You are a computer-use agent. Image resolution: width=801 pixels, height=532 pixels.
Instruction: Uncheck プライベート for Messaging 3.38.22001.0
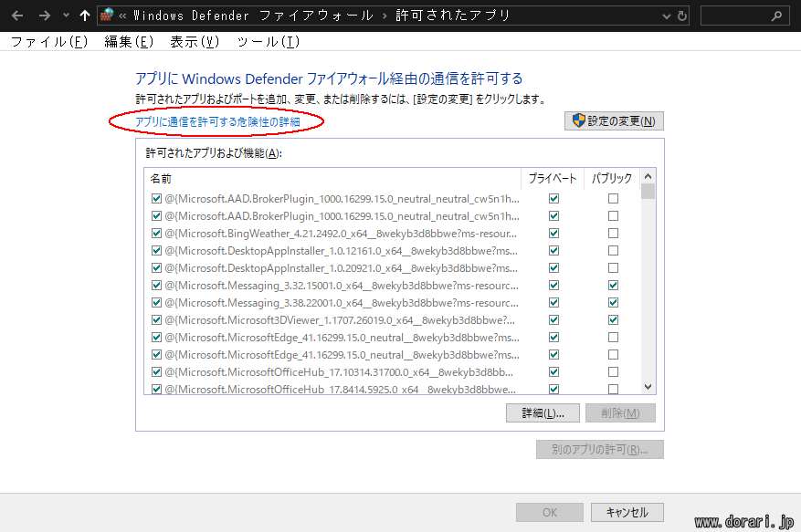click(553, 303)
